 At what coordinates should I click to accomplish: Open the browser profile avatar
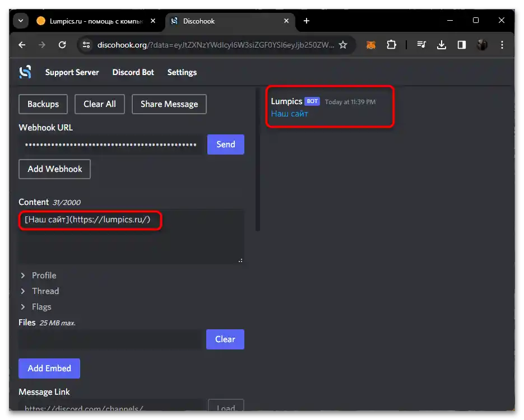coord(482,45)
